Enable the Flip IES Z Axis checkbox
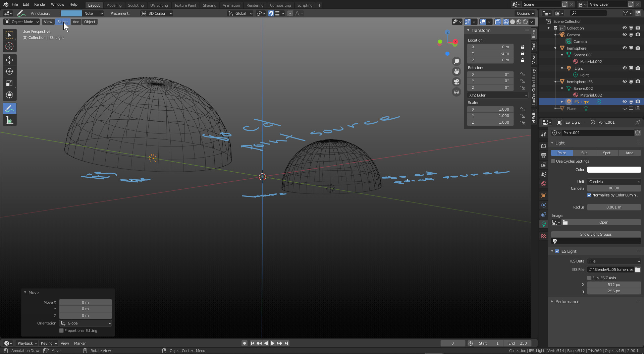This screenshot has height=354, width=644. point(589,278)
